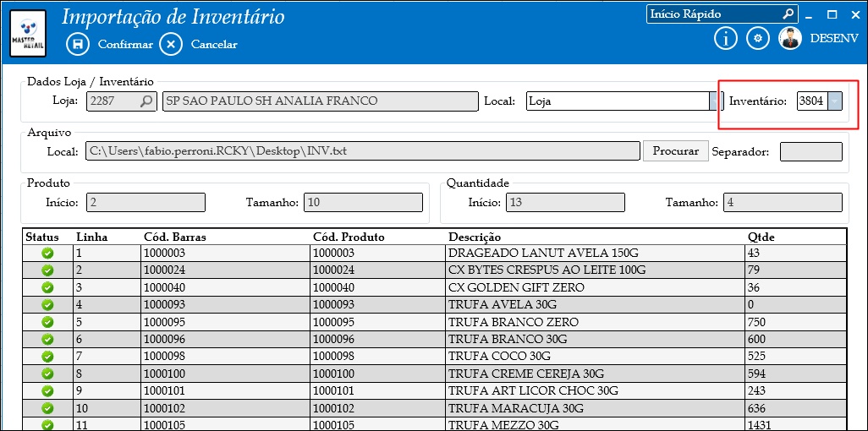Click the Separador input field
Image resolution: width=868 pixels, height=431 pixels.
pyautogui.click(x=811, y=151)
